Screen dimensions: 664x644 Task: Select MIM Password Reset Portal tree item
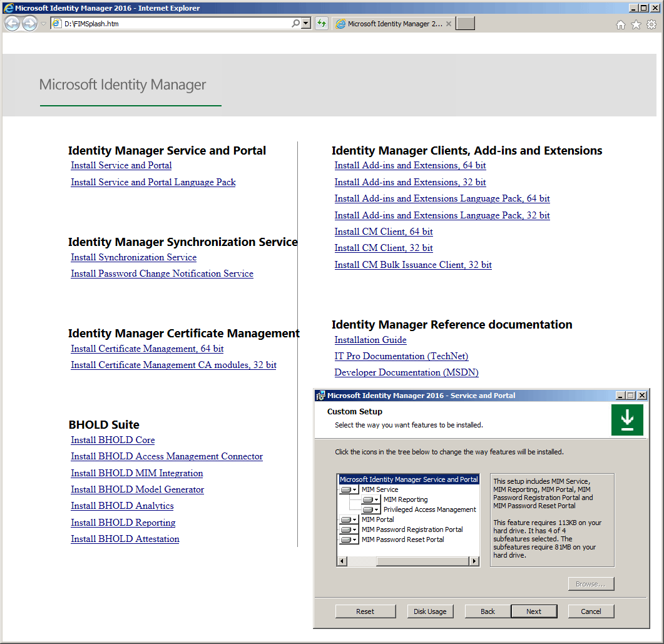pyautogui.click(x=403, y=540)
